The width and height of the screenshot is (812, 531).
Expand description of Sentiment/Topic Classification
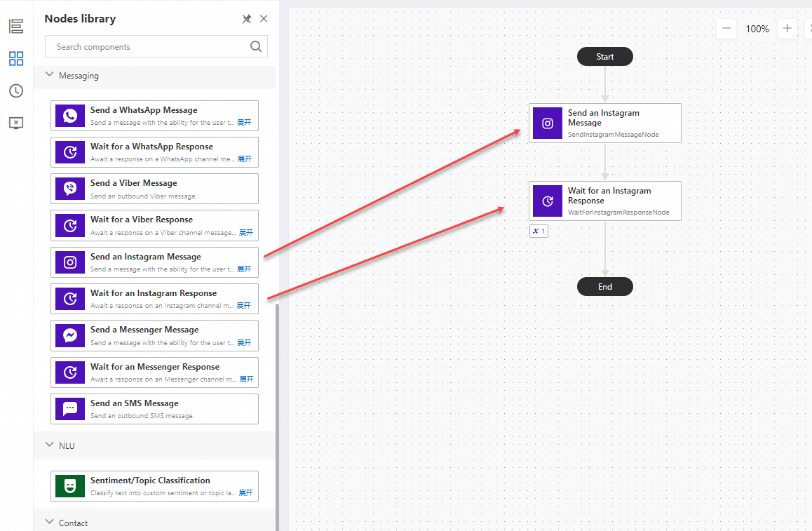coord(246,492)
